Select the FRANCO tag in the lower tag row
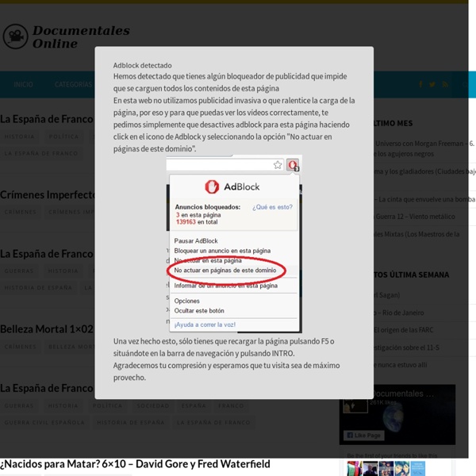Viewport: 476px width, 476px height. pyautogui.click(x=231, y=405)
